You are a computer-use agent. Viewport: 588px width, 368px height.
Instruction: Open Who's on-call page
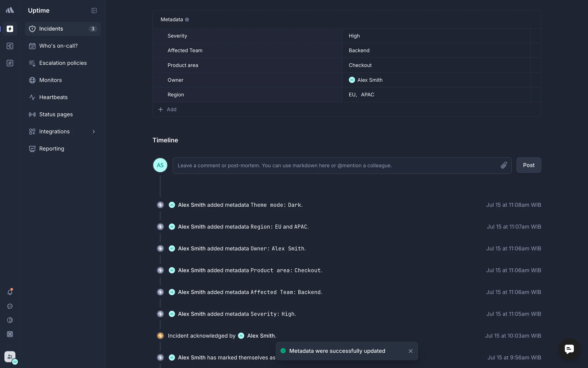click(58, 46)
